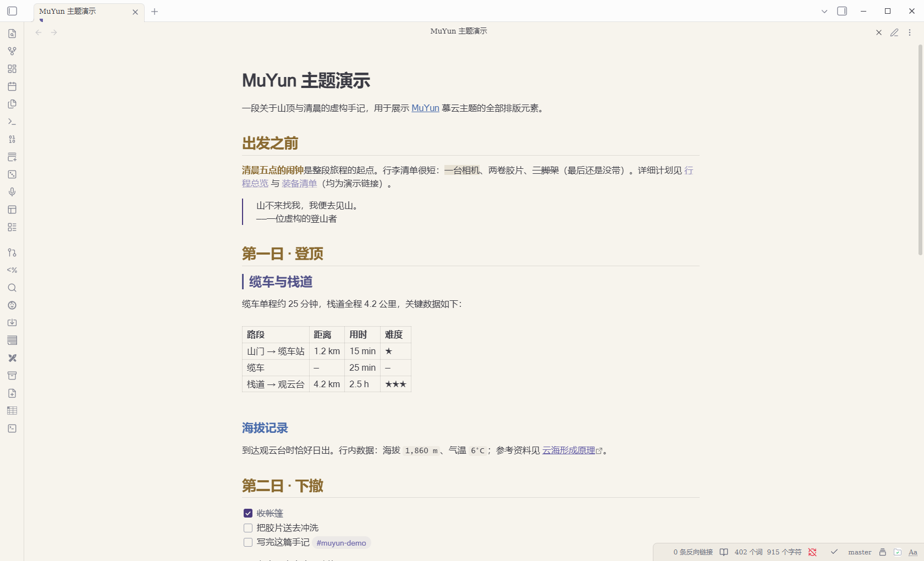Open the tab list dropdown chevron
The image size is (924, 561).
pos(824,11)
